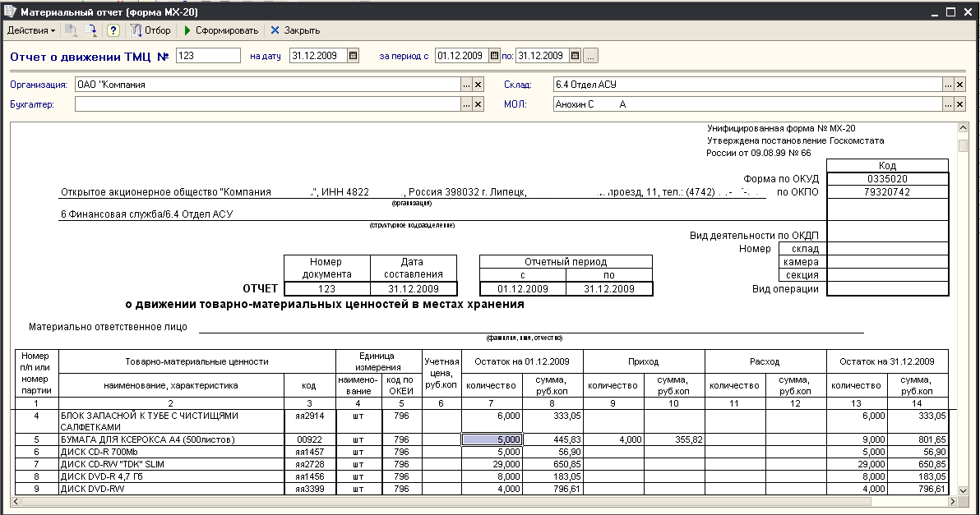Click the horizontal scrollbar right arrow
This screenshot has width=980, height=515.
953,501
